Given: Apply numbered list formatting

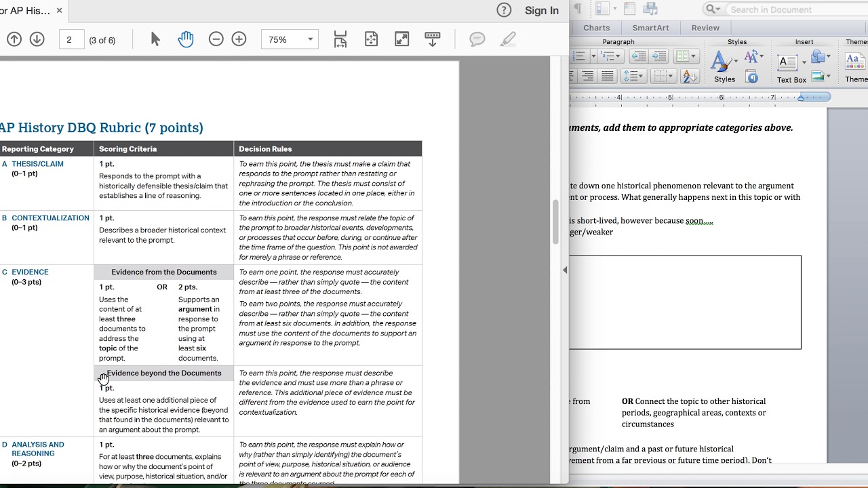Looking at the screenshot, I should click(x=580, y=56).
